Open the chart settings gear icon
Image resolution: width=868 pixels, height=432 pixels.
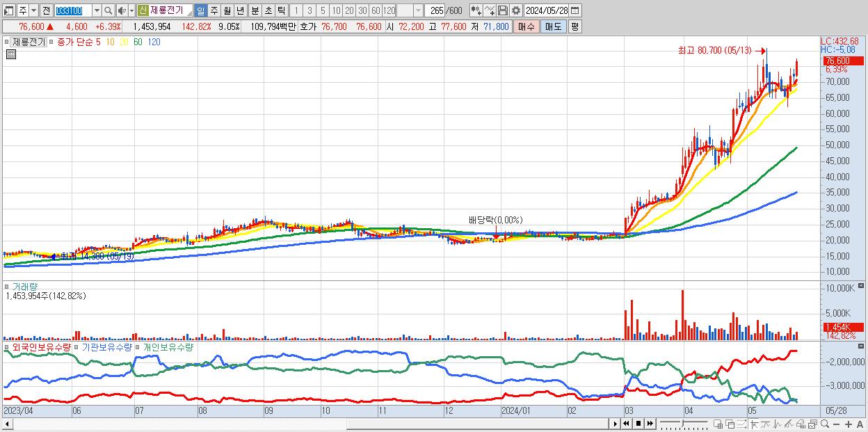tap(516, 10)
